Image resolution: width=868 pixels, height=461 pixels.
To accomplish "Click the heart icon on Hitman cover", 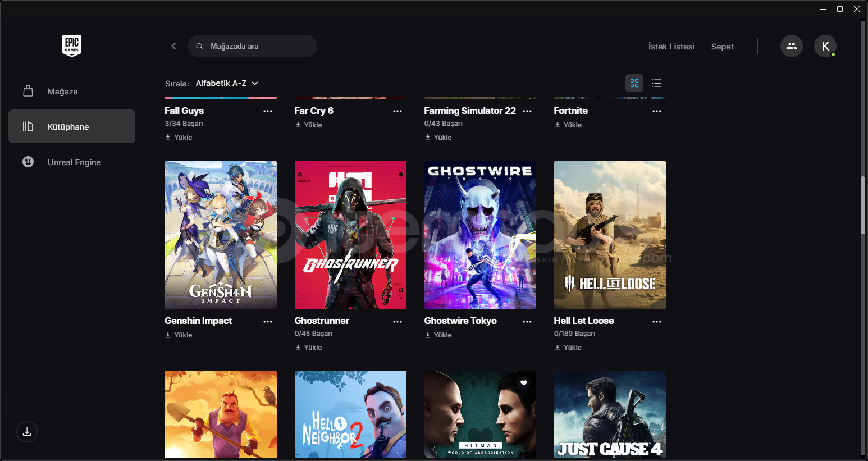I will (x=524, y=383).
